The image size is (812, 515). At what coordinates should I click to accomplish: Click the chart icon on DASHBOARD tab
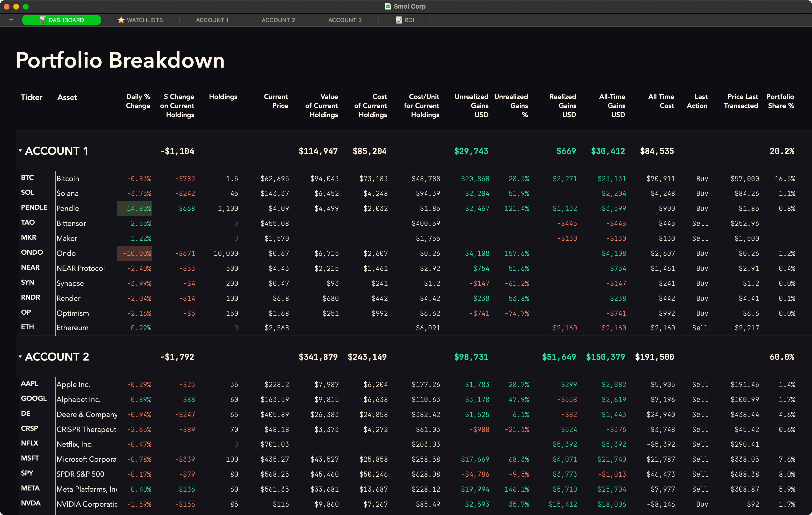43,20
